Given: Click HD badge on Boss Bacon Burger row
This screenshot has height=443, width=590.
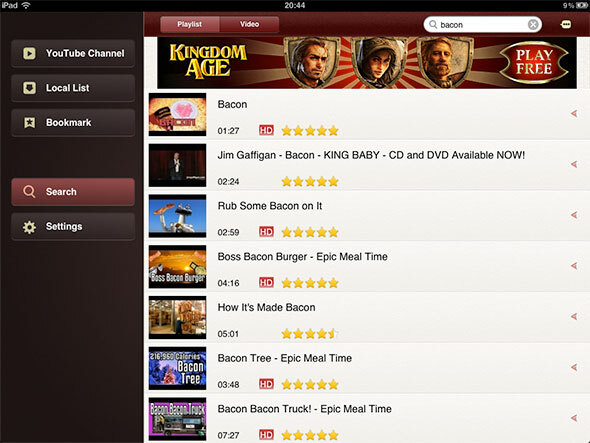Looking at the screenshot, I should tap(266, 283).
